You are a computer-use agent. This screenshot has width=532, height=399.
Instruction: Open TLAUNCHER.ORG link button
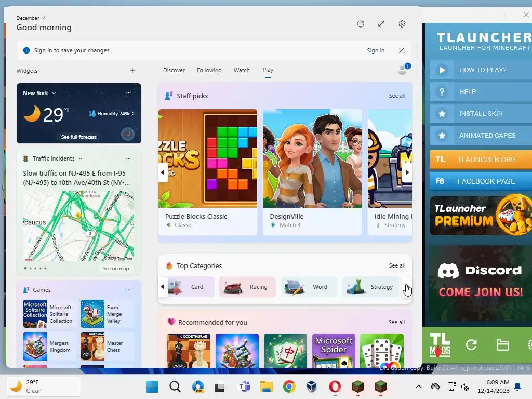point(481,159)
